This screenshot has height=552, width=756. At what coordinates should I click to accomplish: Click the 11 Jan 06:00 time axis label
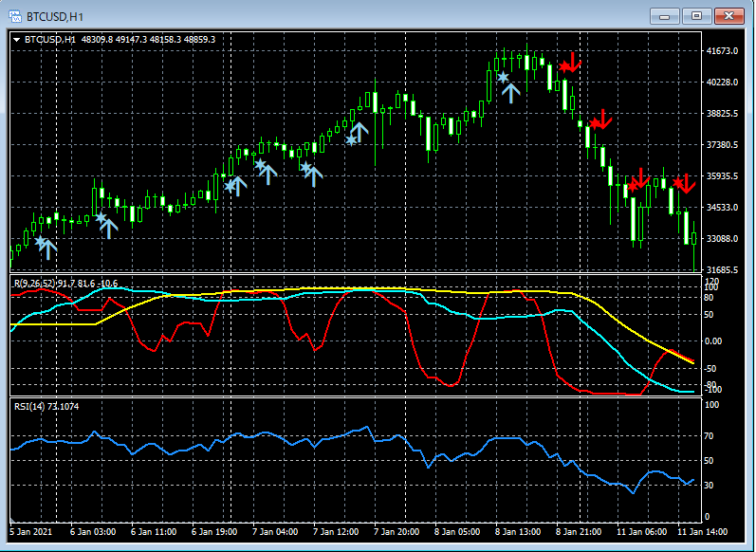click(x=642, y=532)
